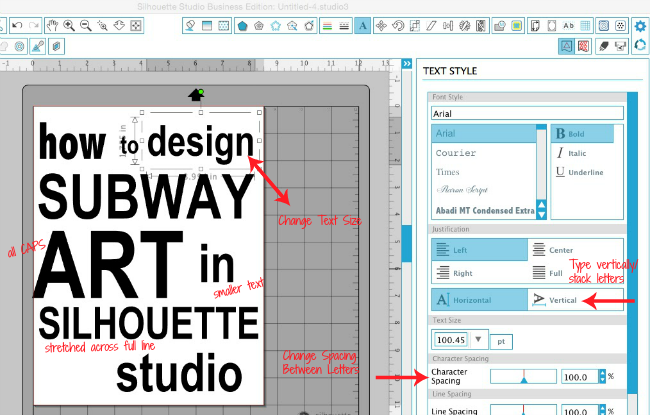
Task: Zoom in with the magnifier plus
Action: [69, 26]
